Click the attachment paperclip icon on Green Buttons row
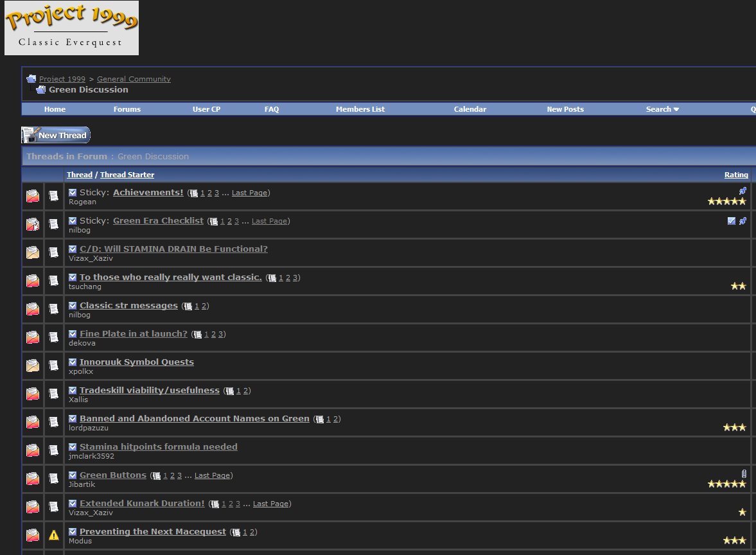The image size is (756, 555). [744, 474]
